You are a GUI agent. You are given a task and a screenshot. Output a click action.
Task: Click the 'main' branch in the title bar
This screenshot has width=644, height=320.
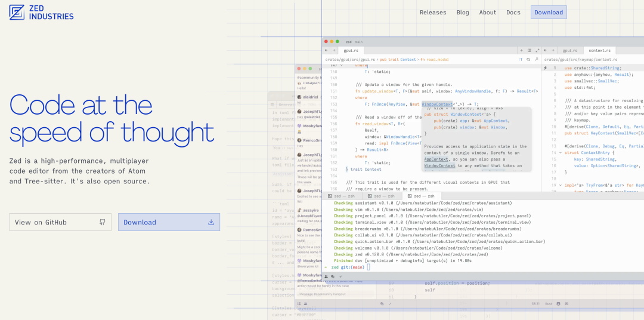358,42
